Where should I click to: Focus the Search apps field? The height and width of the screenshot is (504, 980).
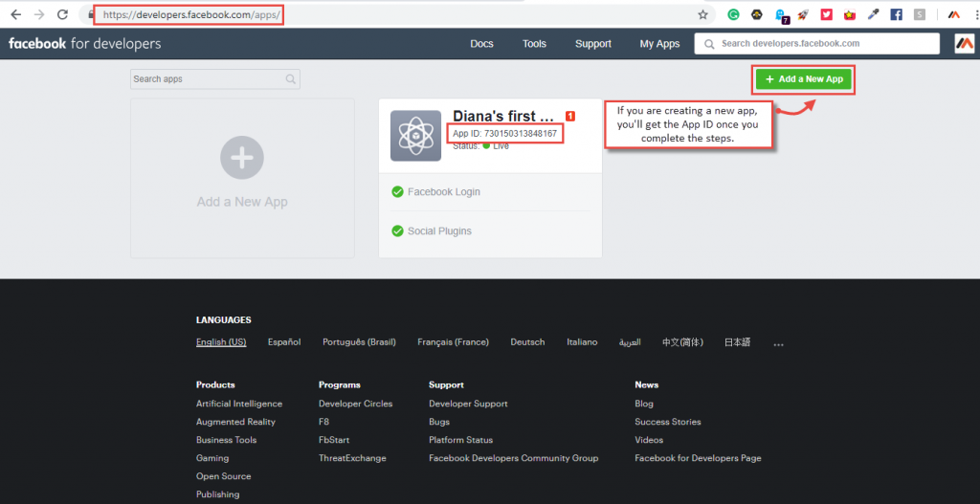pos(215,79)
